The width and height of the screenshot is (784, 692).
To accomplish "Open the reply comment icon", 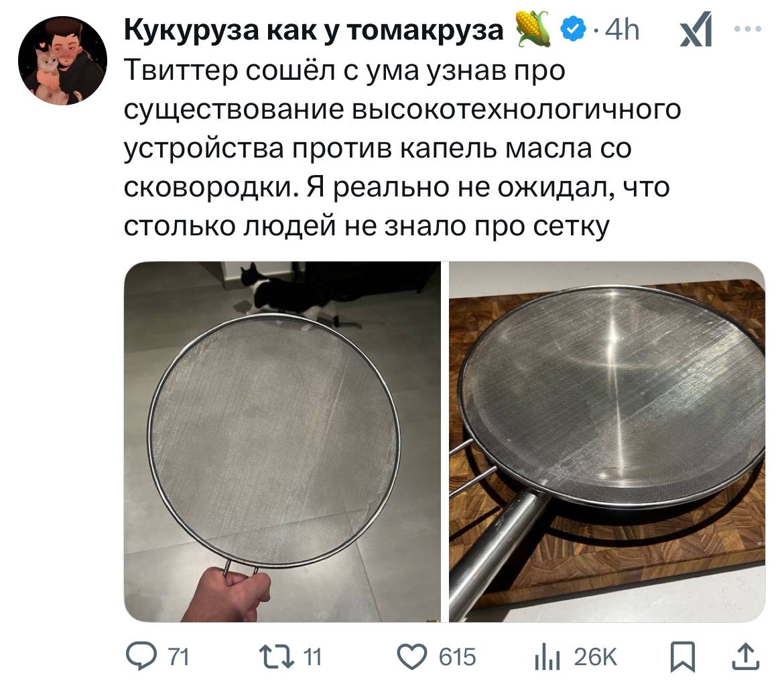I will (141, 656).
